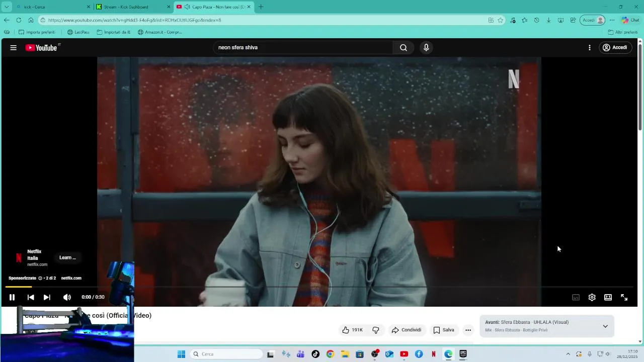
Task: Open the share page toolbar icon
Action: (573, 20)
